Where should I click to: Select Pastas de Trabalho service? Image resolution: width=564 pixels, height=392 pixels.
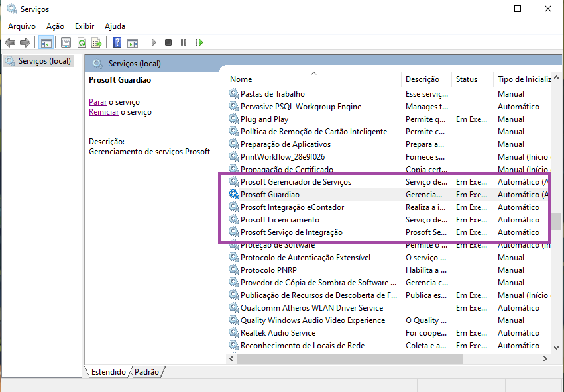click(x=390, y=94)
